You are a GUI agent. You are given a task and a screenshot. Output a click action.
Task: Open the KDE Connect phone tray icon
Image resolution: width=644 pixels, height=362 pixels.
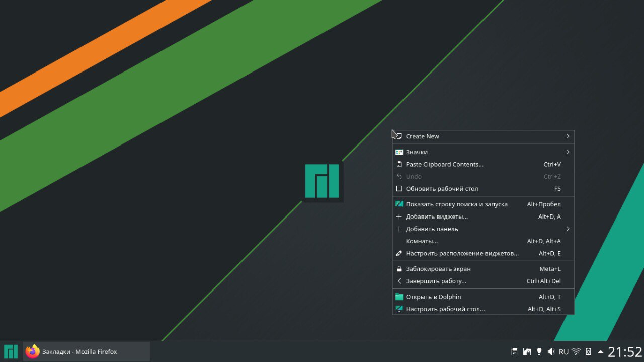pyautogui.click(x=588, y=351)
